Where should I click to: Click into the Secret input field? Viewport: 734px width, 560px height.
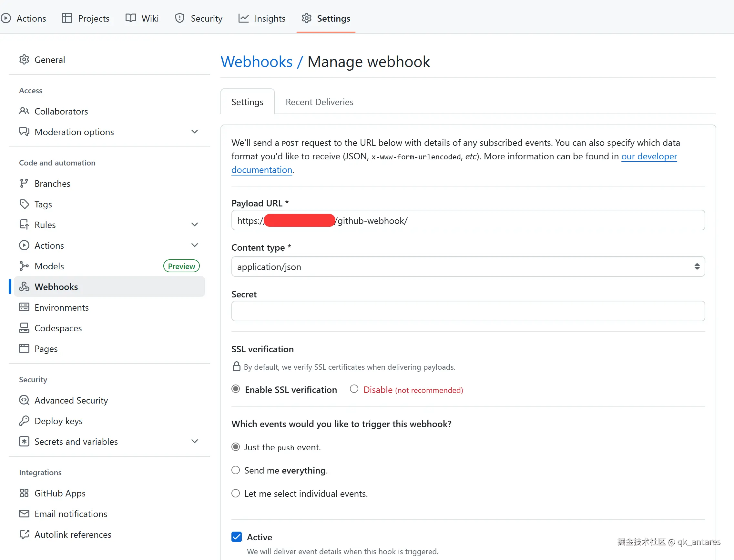click(468, 311)
